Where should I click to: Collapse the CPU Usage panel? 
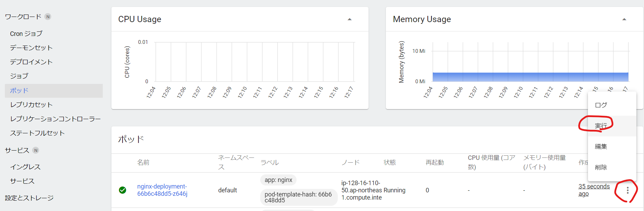[x=350, y=19]
